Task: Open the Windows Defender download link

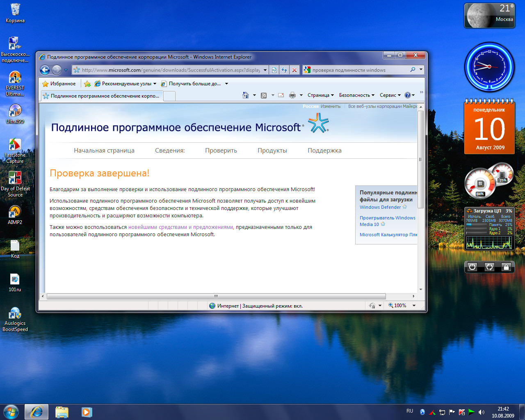Action: pyautogui.click(x=380, y=207)
